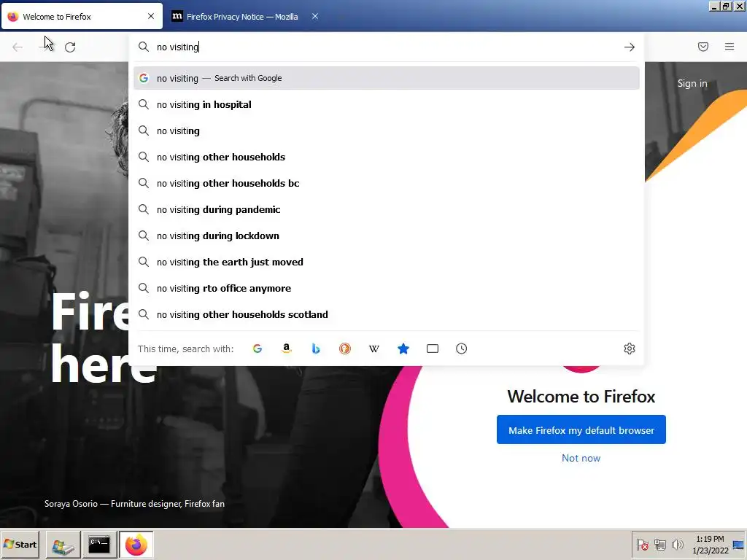Pick suggestion 'no visiting other households'

pyautogui.click(x=387, y=157)
